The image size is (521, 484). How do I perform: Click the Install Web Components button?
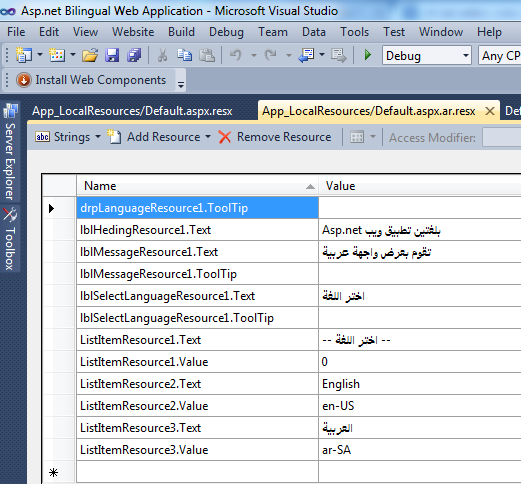pos(91,80)
